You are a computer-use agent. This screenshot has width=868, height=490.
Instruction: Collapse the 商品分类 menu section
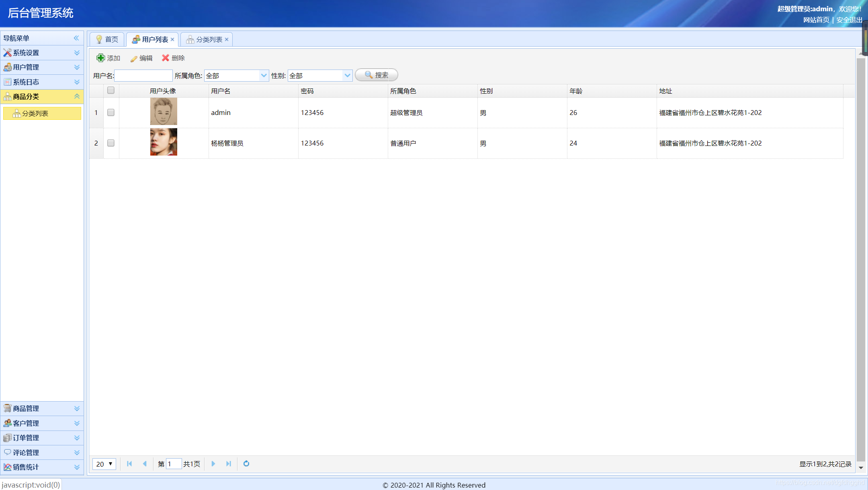tap(42, 96)
